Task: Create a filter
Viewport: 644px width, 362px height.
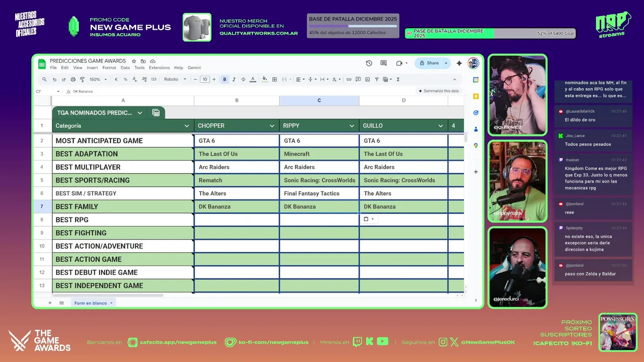Action: (376, 79)
